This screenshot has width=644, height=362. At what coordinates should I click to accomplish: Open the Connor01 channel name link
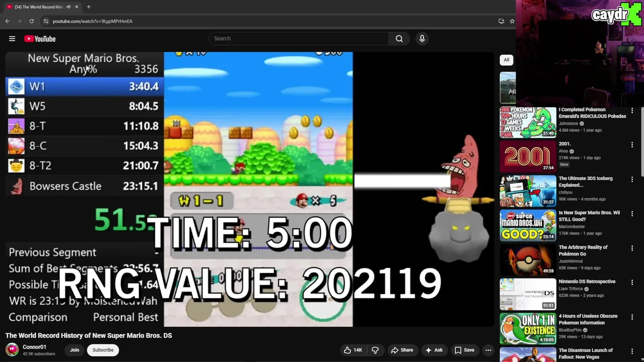coord(34,347)
